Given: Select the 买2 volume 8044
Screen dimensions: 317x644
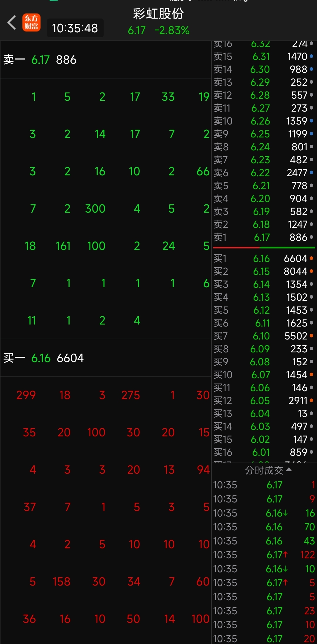Looking at the screenshot, I should (x=296, y=271).
